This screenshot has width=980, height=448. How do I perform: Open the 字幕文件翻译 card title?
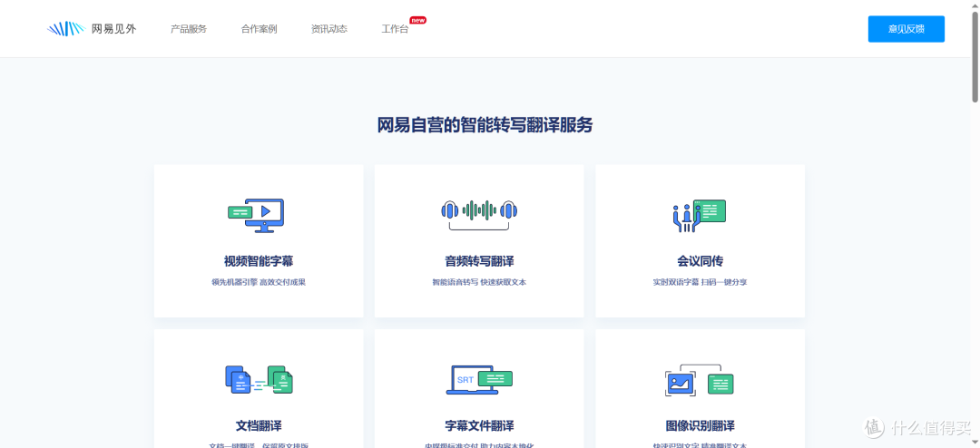click(x=479, y=426)
